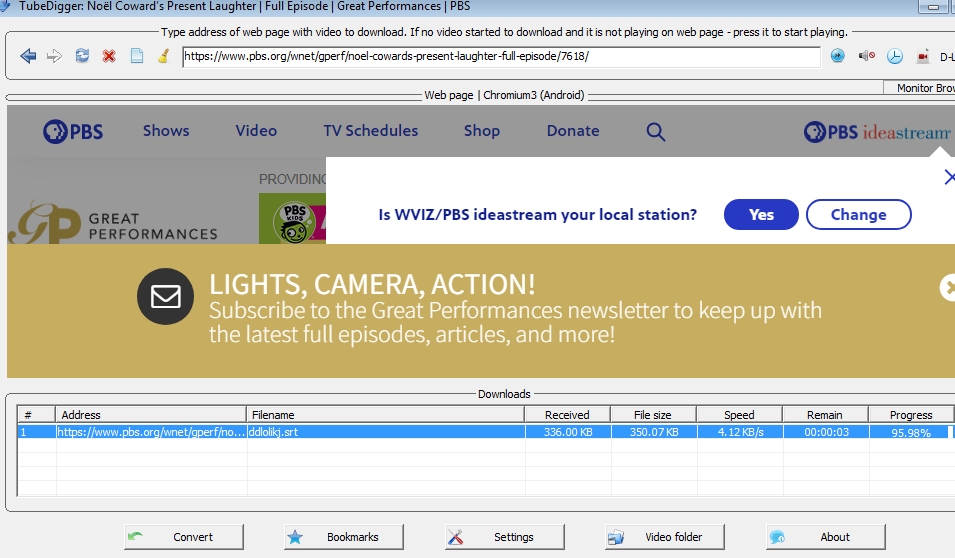Click the PBS ideastream station logo
Viewport: 955px width, 558px height.
(x=876, y=132)
